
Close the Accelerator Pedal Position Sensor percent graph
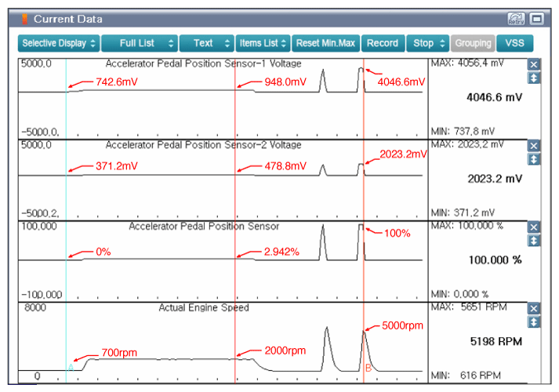click(x=534, y=227)
